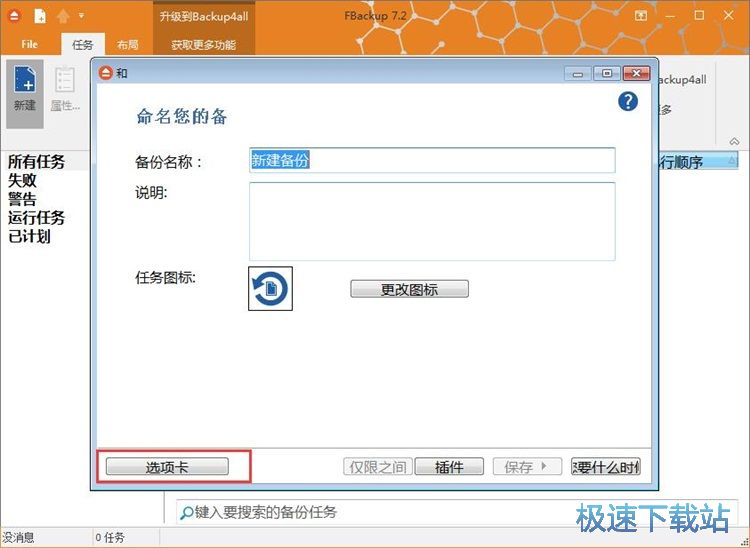Click the ribbon display options icon

point(640,16)
